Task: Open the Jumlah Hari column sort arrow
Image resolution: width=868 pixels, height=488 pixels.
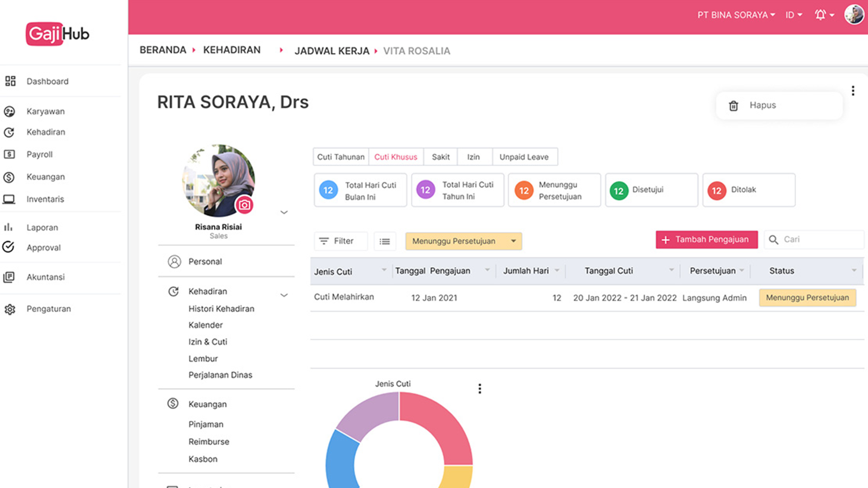Action: coord(557,270)
